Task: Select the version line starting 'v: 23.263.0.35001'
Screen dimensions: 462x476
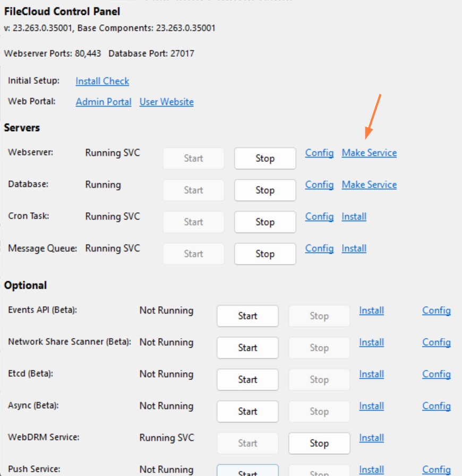Action: pos(109,28)
